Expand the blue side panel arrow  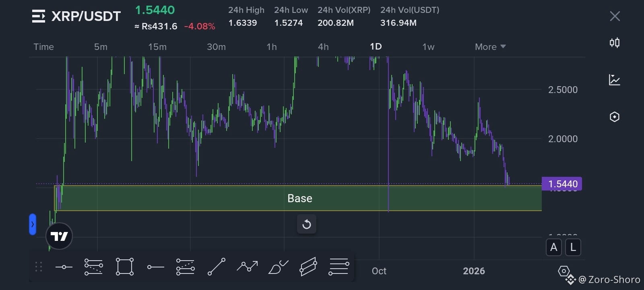coord(33,224)
